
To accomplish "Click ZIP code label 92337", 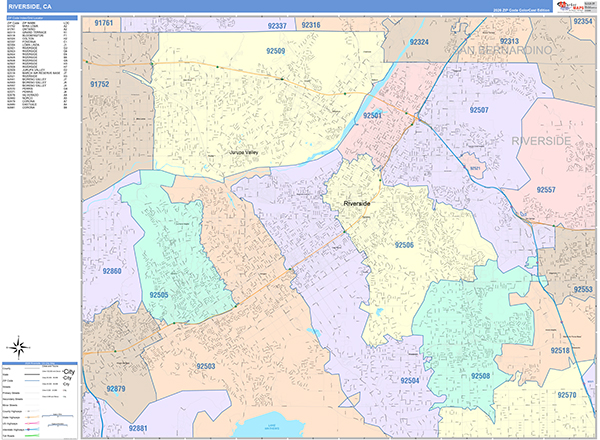I will tap(277, 26).
